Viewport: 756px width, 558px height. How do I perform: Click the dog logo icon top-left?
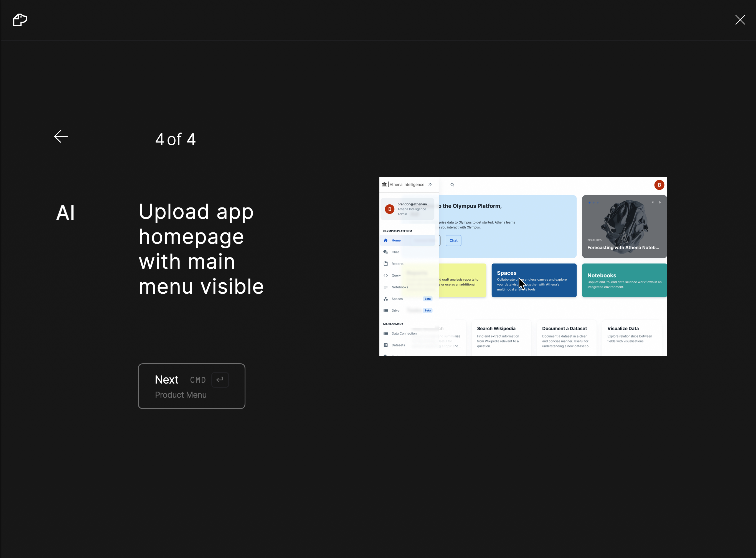pyautogui.click(x=20, y=20)
